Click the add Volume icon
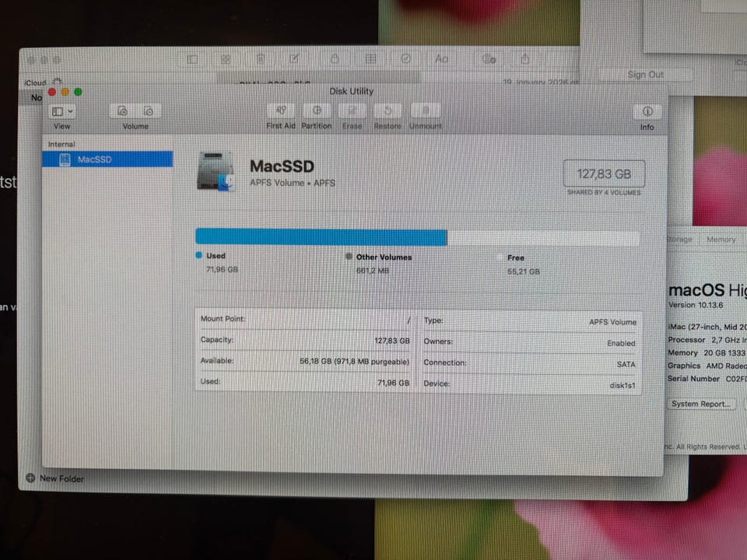This screenshot has width=747, height=560. pyautogui.click(x=122, y=111)
